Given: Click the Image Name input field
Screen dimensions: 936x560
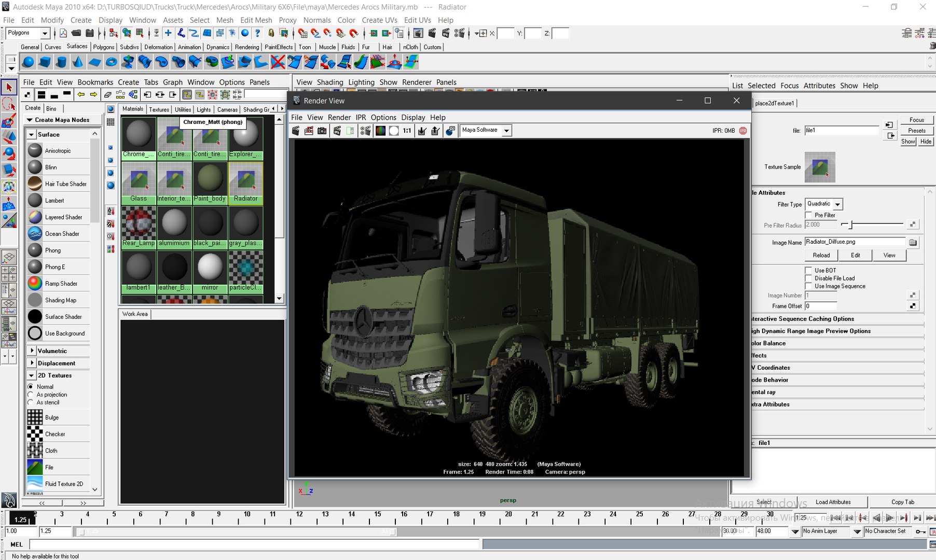Looking at the screenshot, I should [855, 242].
